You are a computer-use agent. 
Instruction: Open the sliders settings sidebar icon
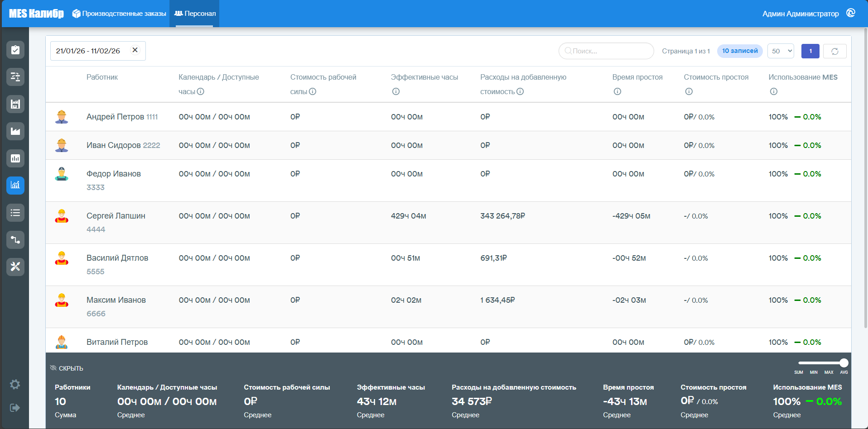pyautogui.click(x=15, y=77)
